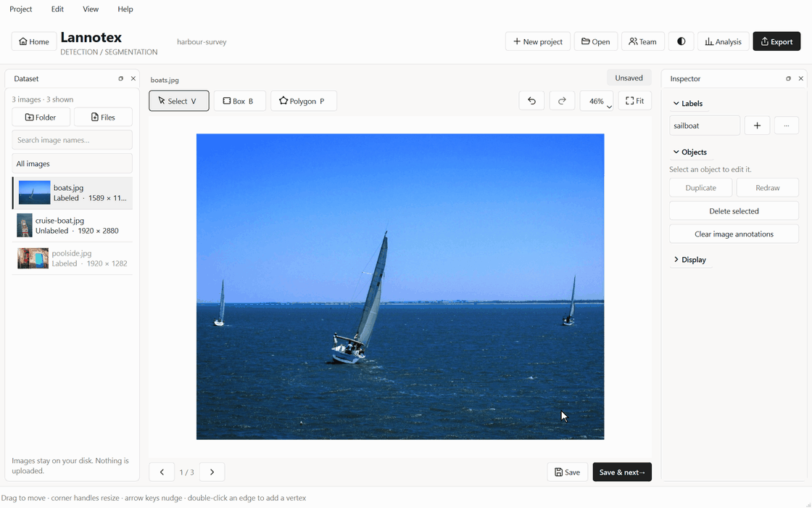Go to the Home screen
The width and height of the screenshot is (812, 508).
point(34,41)
